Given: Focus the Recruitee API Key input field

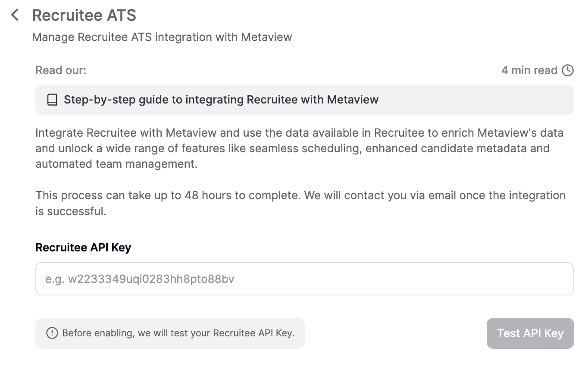Looking at the screenshot, I should [x=304, y=279].
